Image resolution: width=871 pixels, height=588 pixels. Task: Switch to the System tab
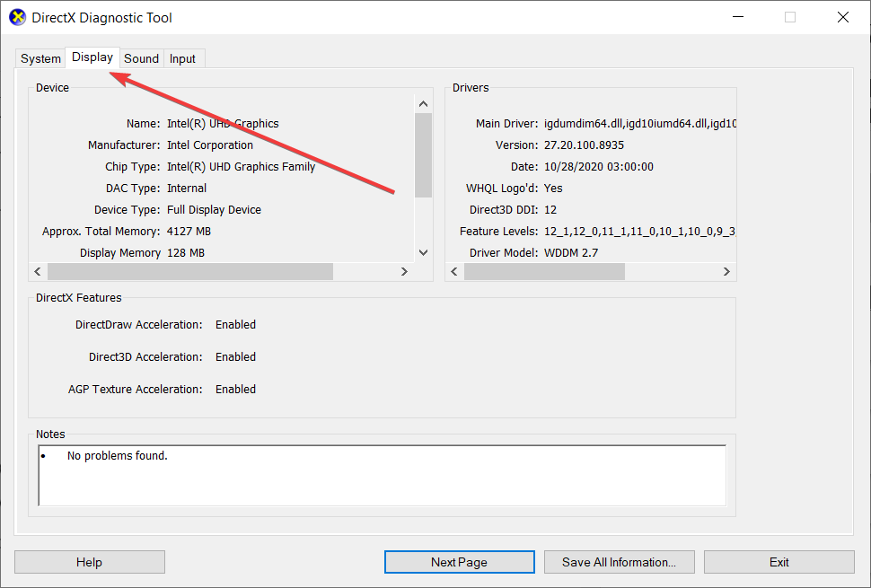pyautogui.click(x=40, y=59)
